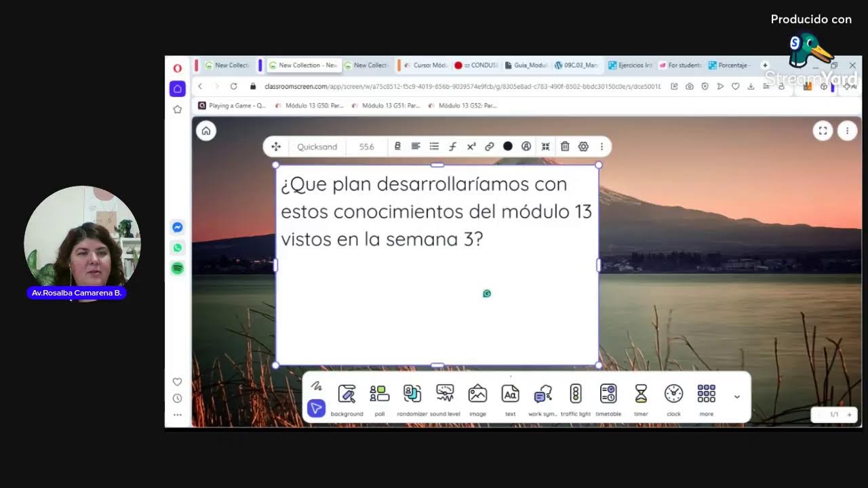This screenshot has height=488, width=868.
Task: Launch the sound level widget
Action: [x=445, y=400]
